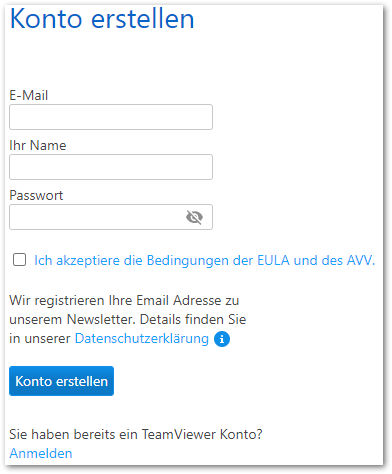Open the Datenschutzerklärung link

[142, 339]
